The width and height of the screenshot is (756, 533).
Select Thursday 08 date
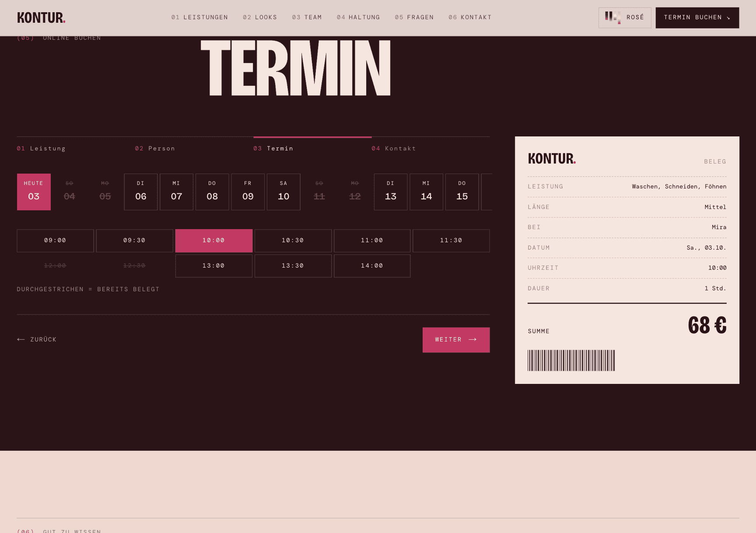click(212, 192)
